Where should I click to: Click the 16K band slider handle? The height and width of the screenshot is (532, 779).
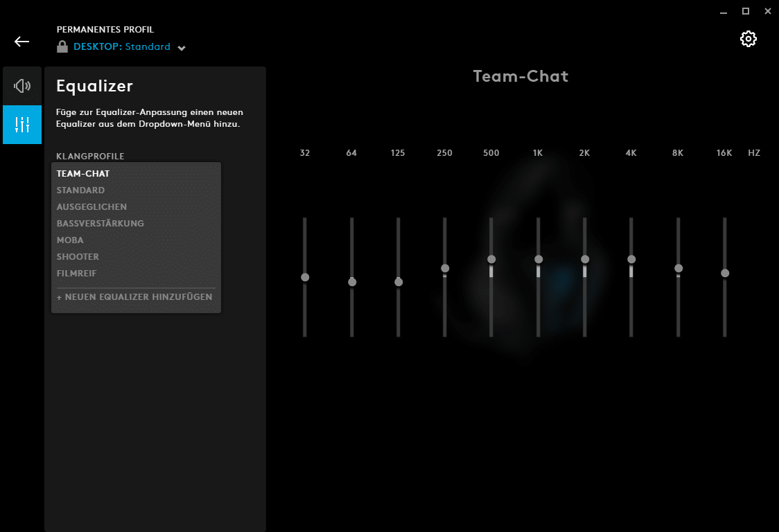coord(725,273)
